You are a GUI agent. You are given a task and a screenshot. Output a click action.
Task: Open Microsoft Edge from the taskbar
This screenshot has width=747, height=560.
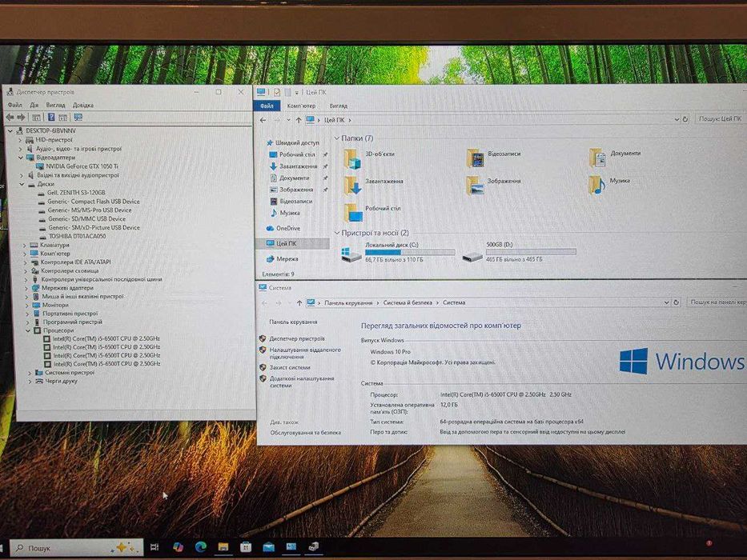coord(201,547)
